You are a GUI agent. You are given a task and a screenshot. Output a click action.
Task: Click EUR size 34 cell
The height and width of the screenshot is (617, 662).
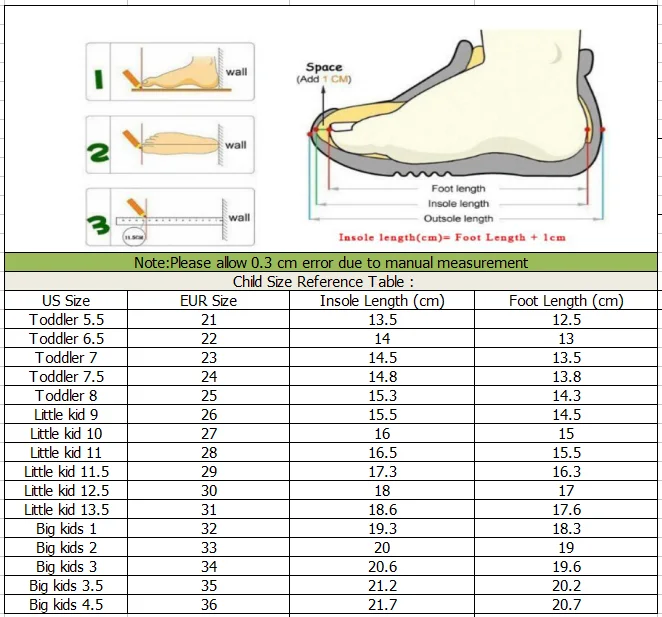[209, 567]
